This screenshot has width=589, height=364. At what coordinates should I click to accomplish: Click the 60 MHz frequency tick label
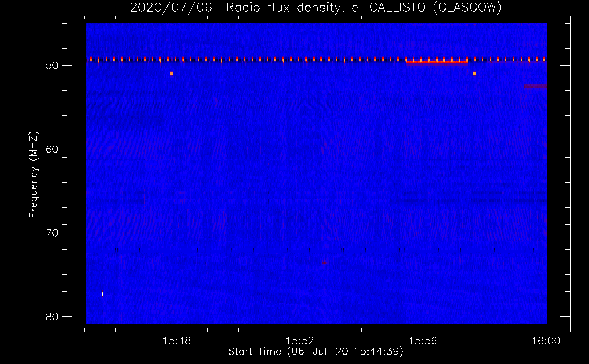pyautogui.click(x=52, y=149)
